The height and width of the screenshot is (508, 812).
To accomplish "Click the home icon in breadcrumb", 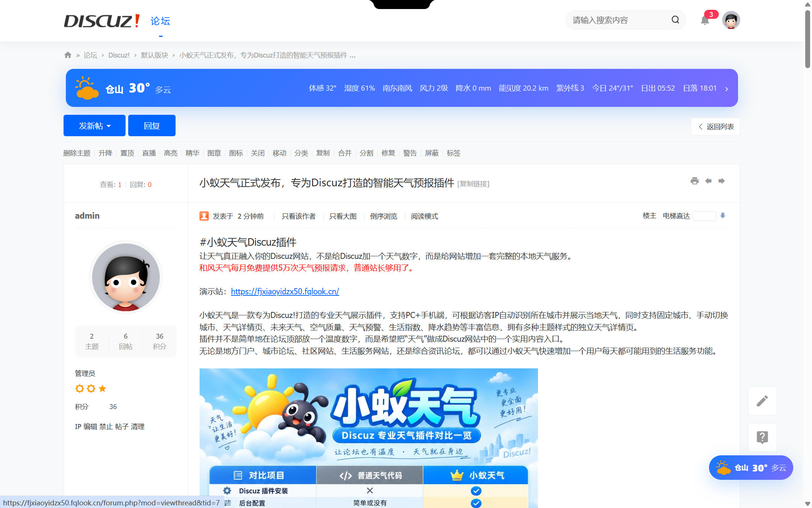I will point(68,55).
